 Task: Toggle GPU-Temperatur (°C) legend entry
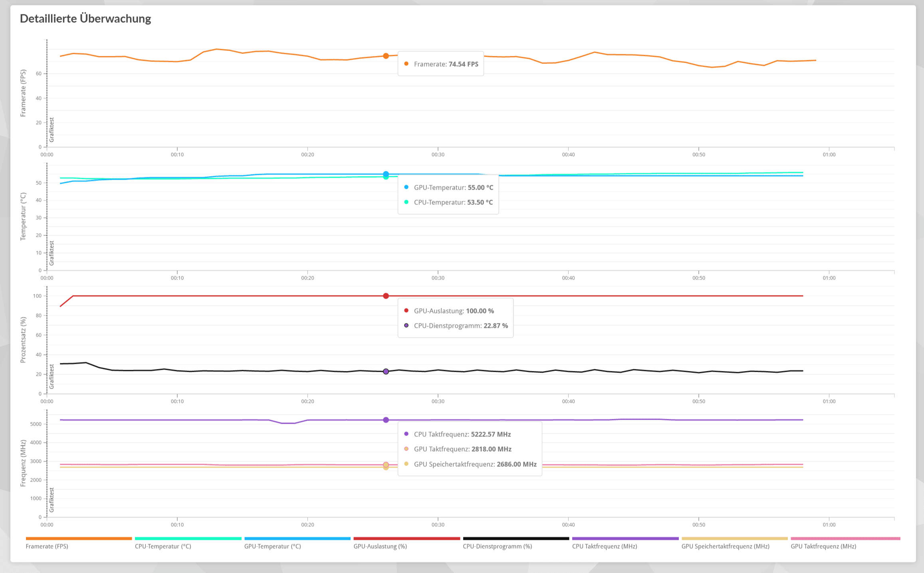click(272, 546)
